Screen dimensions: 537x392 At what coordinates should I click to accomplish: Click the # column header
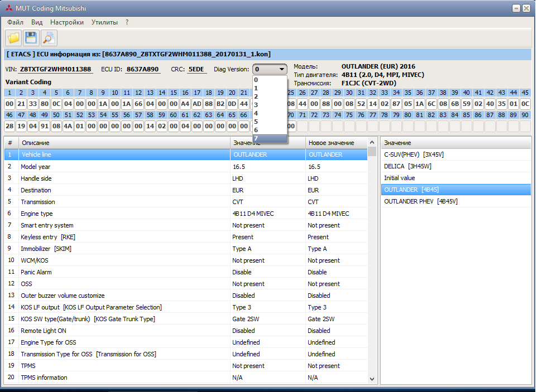click(11, 143)
